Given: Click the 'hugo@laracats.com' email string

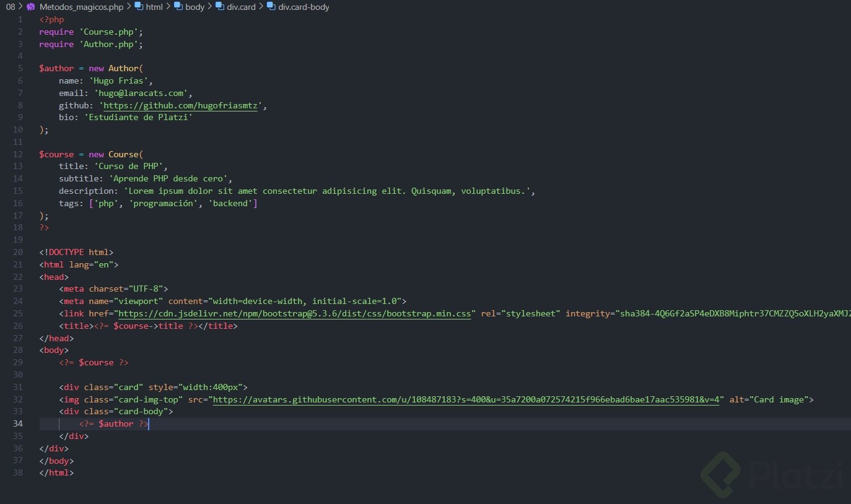Looking at the screenshot, I should tap(141, 93).
